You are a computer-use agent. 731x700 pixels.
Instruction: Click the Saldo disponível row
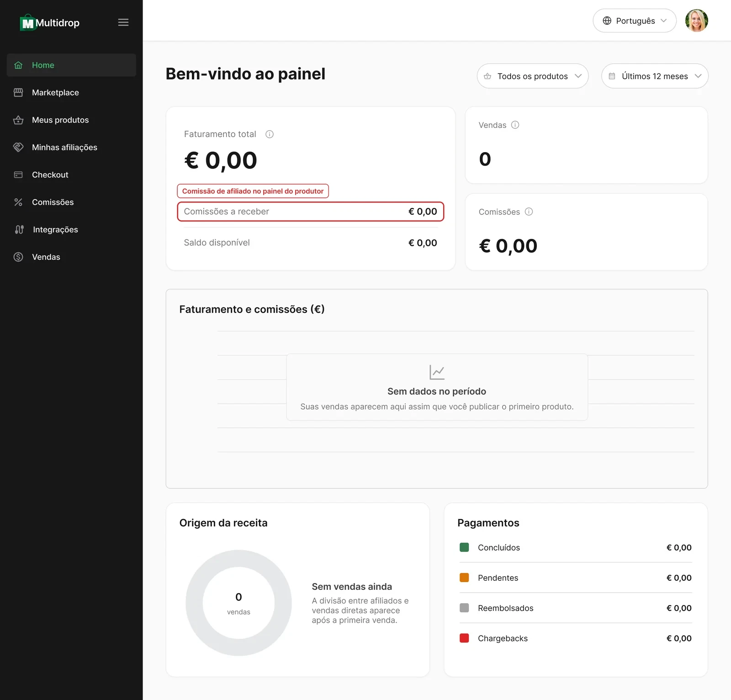pos(311,243)
